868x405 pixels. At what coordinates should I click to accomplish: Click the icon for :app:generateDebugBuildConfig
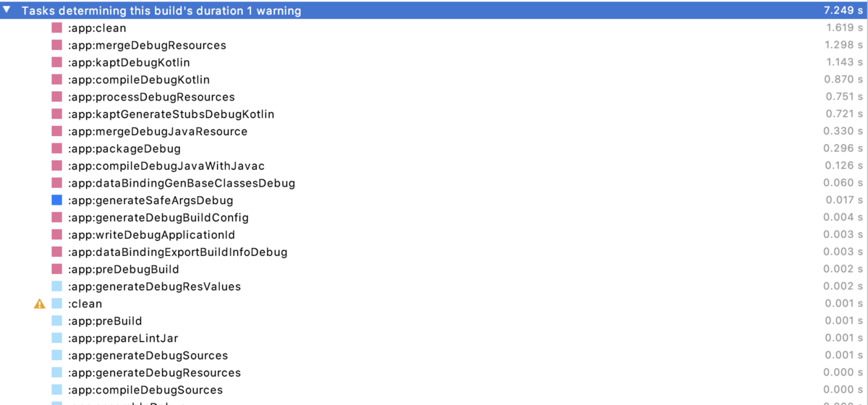[x=57, y=218]
